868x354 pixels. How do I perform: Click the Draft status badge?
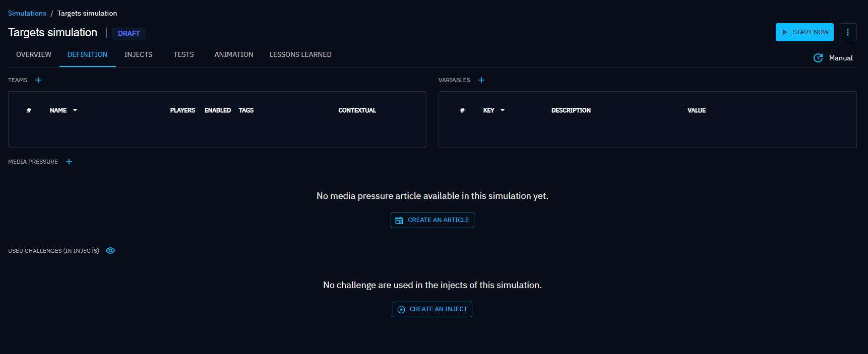click(x=129, y=33)
